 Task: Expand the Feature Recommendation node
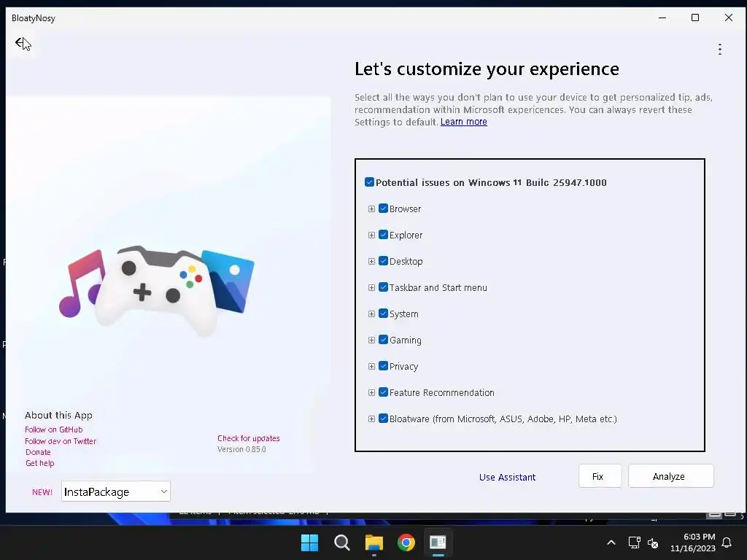coord(371,392)
